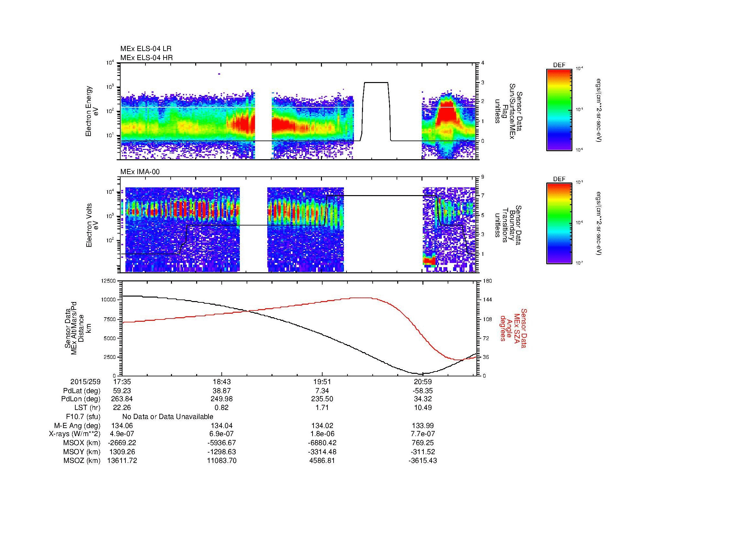The width and height of the screenshot is (756, 534).
Task: Click the M-E Ang value '134.06'
Action: tap(122, 426)
